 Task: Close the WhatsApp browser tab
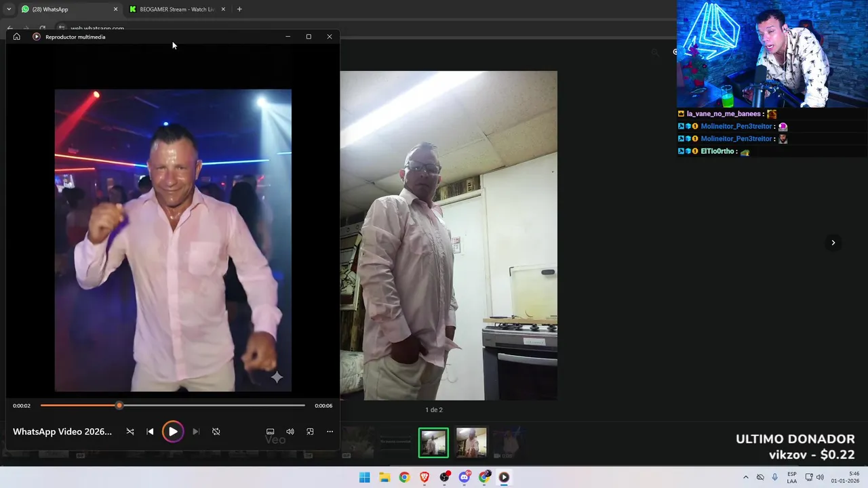[x=115, y=9]
